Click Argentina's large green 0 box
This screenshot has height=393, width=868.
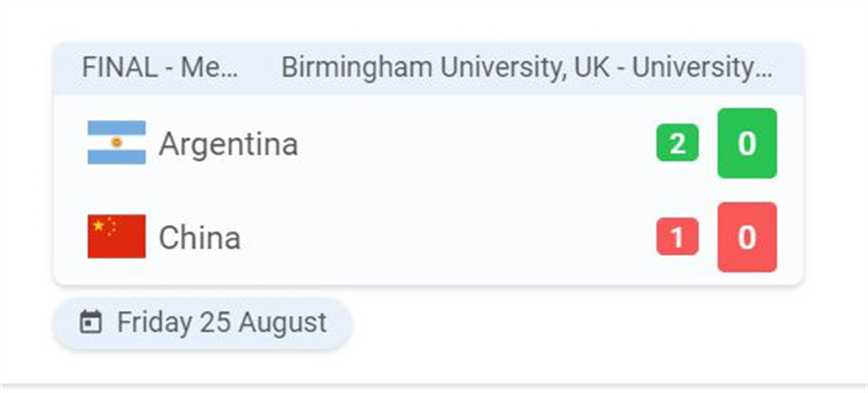746,143
